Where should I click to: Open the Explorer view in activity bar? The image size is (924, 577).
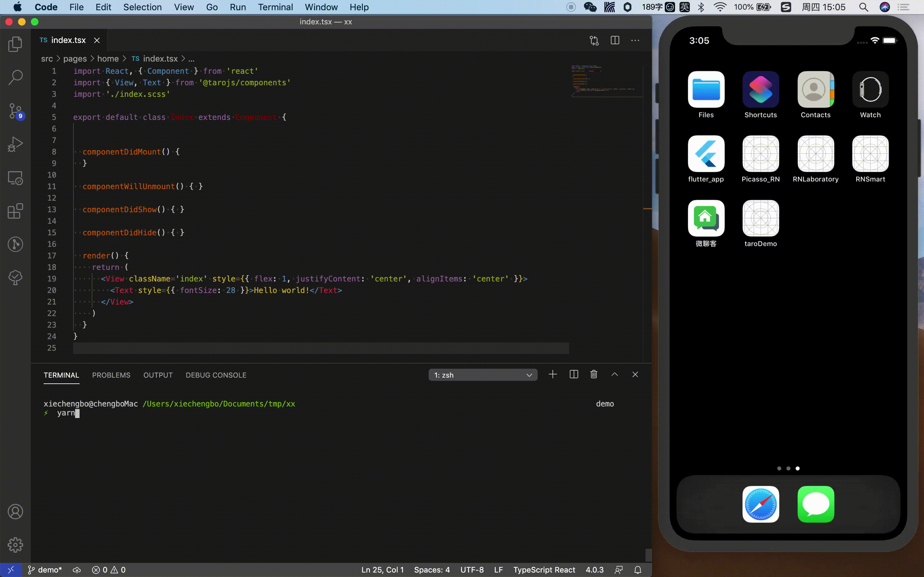[x=15, y=44]
